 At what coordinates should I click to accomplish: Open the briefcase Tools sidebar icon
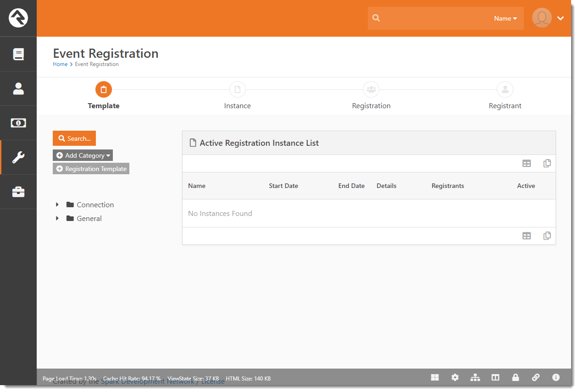(18, 192)
